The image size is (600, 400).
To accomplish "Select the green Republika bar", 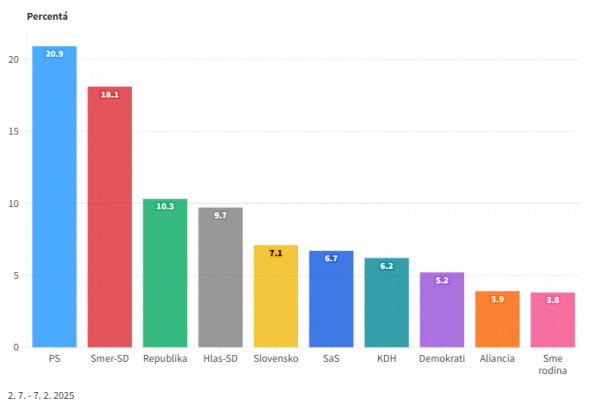I will click(165, 275).
